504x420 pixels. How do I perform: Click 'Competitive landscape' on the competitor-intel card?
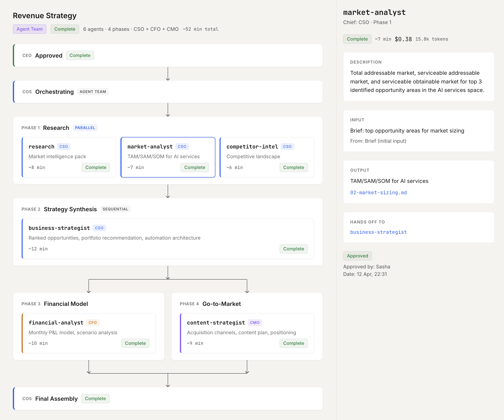pos(253,157)
